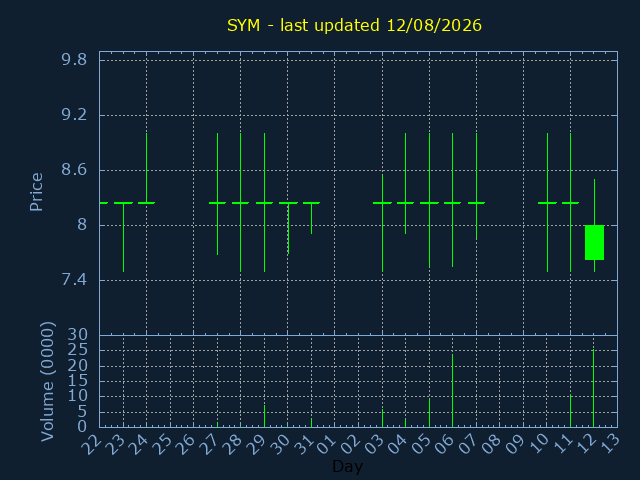
Task: Click the 9.8 price axis label
Action: 74,60
